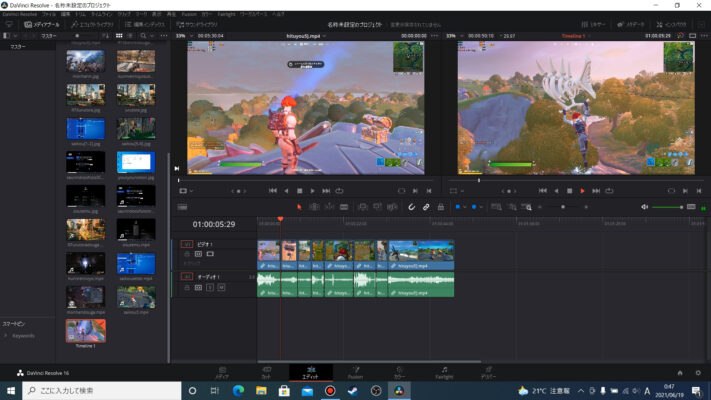Open the エフェクトライブラリ panel
Image resolution: width=711 pixels, height=400 pixels.
click(93, 24)
